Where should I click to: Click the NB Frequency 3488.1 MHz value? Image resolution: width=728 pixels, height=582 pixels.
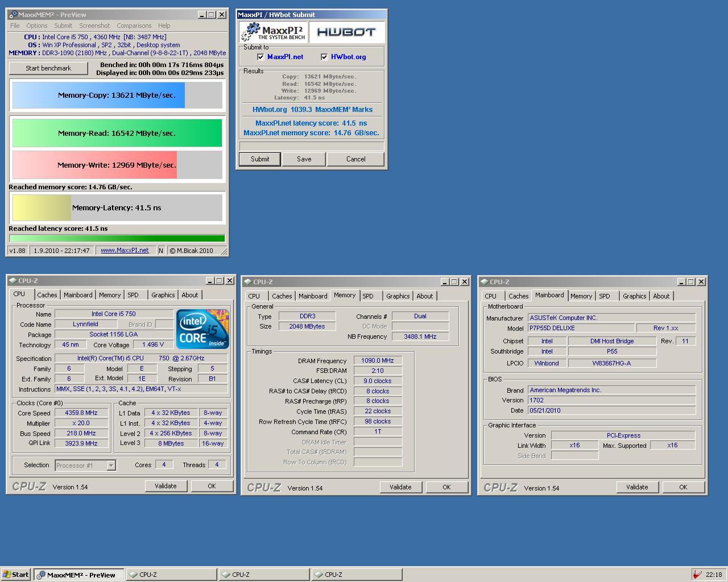[420, 336]
